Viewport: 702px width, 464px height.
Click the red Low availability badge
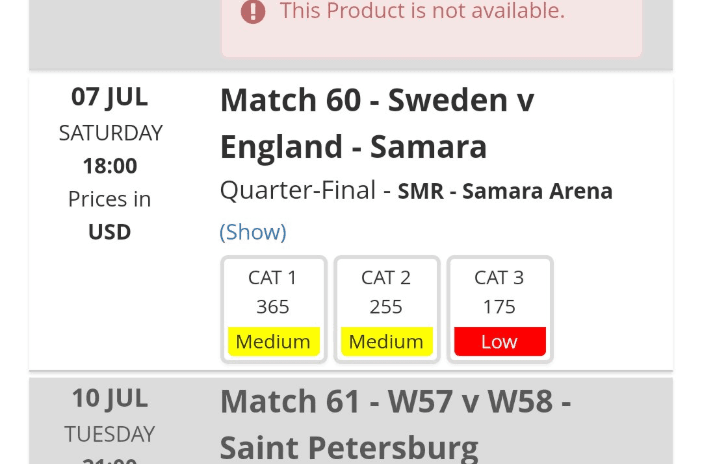[499, 342]
